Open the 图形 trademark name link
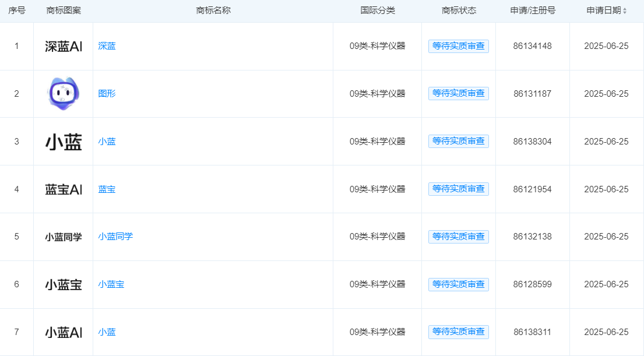This screenshot has height=356, width=644. pyautogui.click(x=107, y=94)
